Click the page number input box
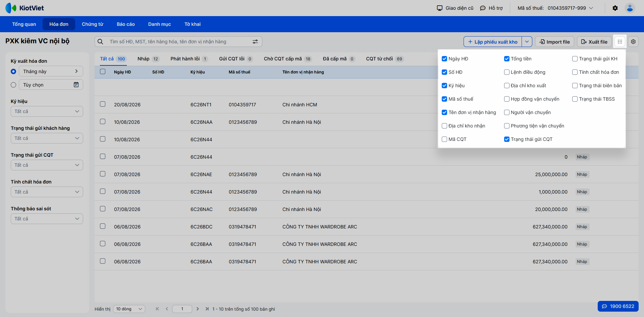 (x=182, y=309)
